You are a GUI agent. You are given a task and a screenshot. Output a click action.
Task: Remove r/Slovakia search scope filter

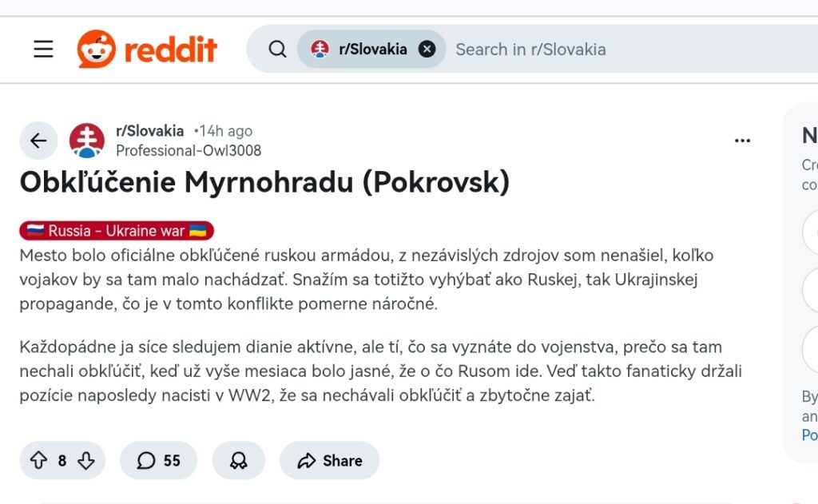427,50
